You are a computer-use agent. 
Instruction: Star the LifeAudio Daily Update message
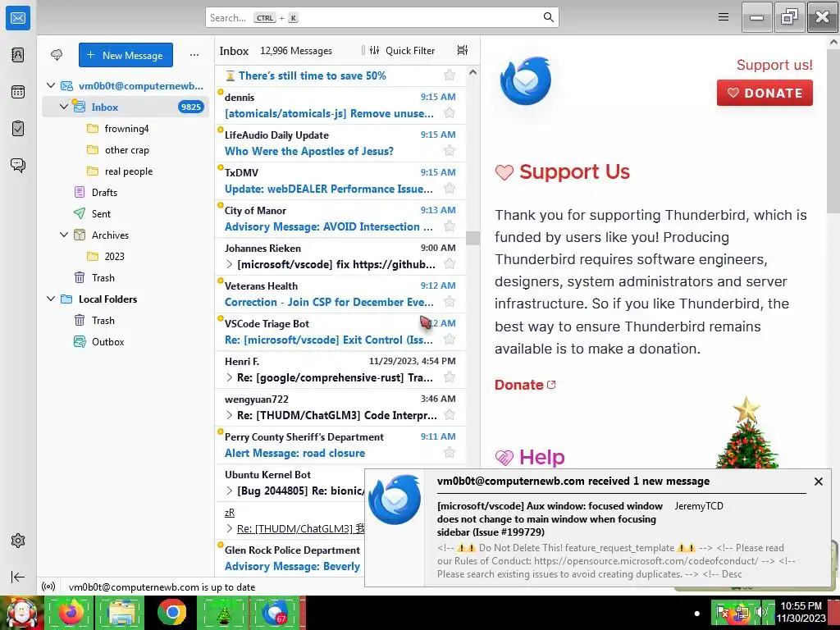(x=450, y=151)
